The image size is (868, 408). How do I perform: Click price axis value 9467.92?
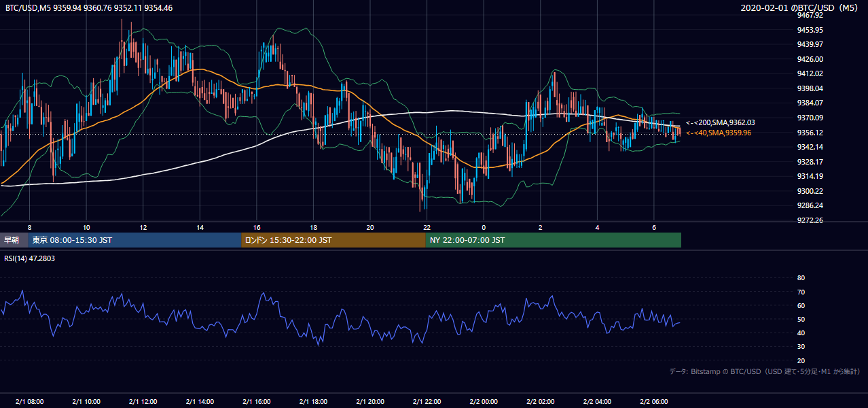pyautogui.click(x=810, y=15)
